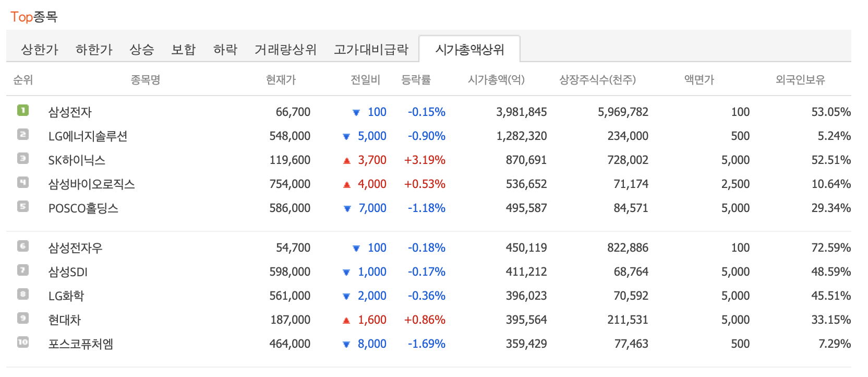
Task: Click listed shares value 5,969,782
Action: tap(623, 112)
